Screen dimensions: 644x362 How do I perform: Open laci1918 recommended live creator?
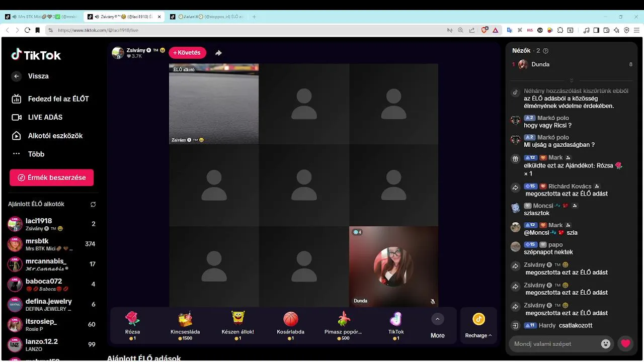click(x=52, y=224)
